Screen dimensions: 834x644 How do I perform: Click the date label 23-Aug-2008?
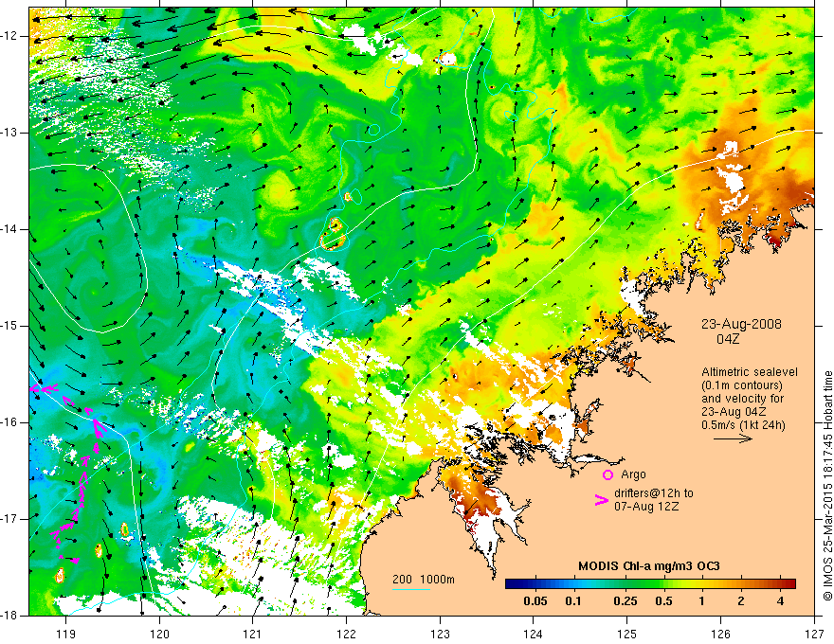[x=741, y=324]
